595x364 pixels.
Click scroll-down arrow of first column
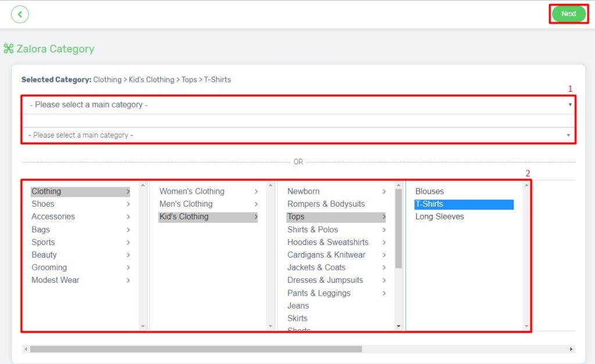click(x=143, y=326)
